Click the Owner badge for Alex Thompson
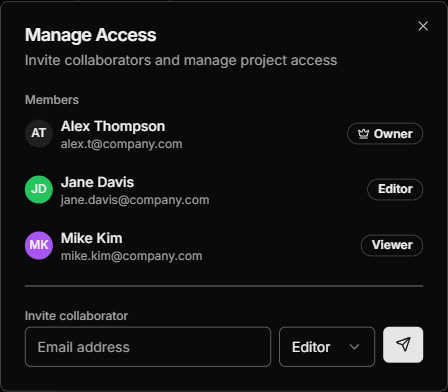This screenshot has height=392, width=448. coord(385,134)
